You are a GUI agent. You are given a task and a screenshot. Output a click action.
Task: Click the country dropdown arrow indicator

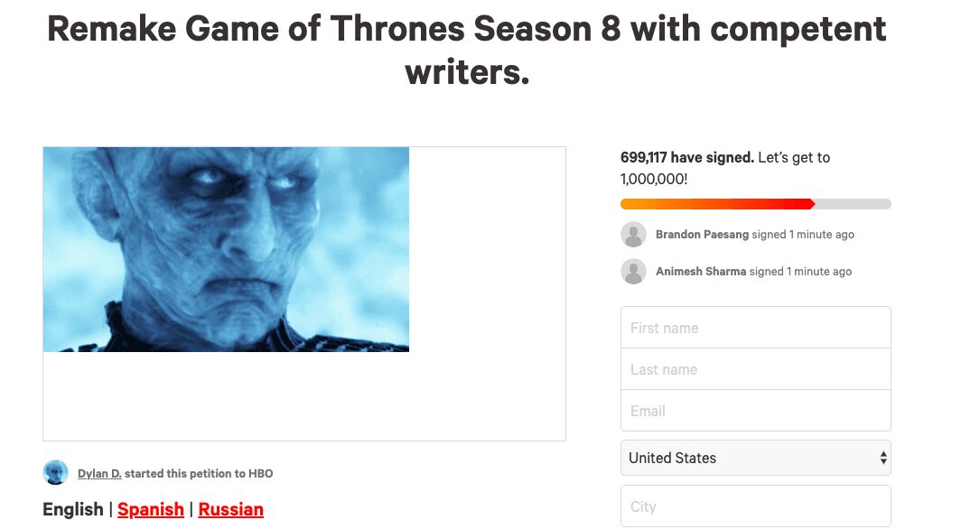coord(882,458)
